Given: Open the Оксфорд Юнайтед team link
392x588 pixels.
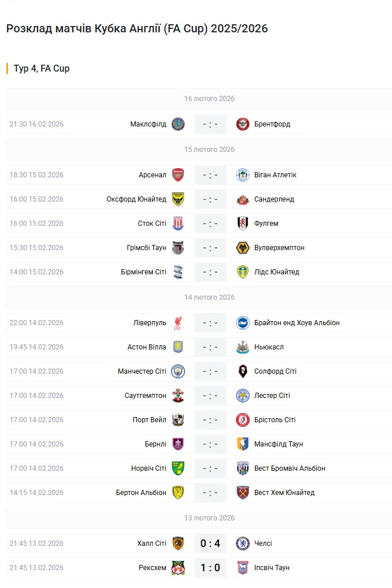Looking at the screenshot, I should [136, 199].
